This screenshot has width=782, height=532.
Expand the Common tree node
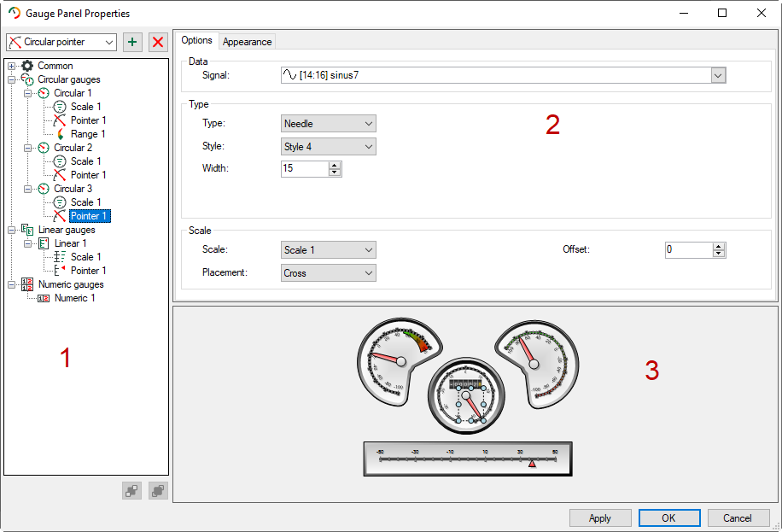pos(11,66)
